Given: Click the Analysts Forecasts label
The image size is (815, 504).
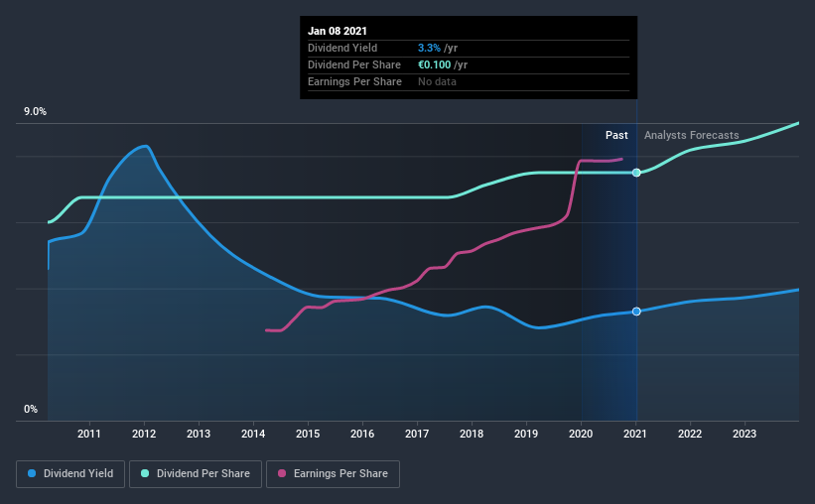Looking at the screenshot, I should pyautogui.click(x=691, y=135).
